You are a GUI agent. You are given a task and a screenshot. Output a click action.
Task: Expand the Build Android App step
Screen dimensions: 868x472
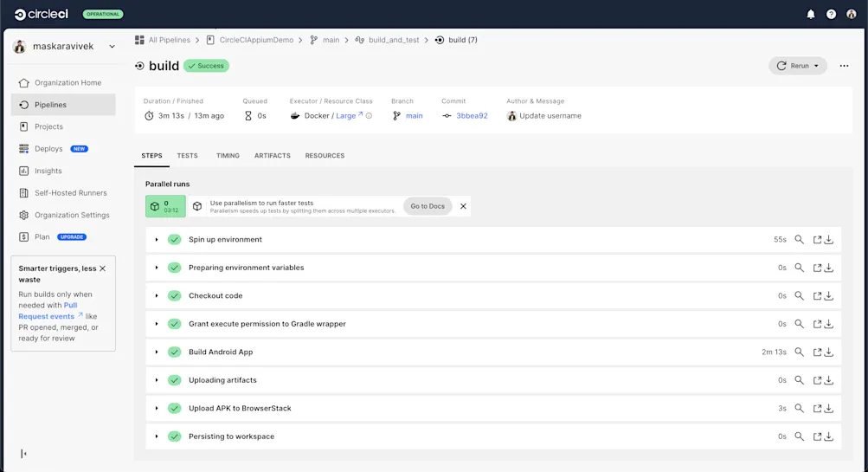[157, 352]
